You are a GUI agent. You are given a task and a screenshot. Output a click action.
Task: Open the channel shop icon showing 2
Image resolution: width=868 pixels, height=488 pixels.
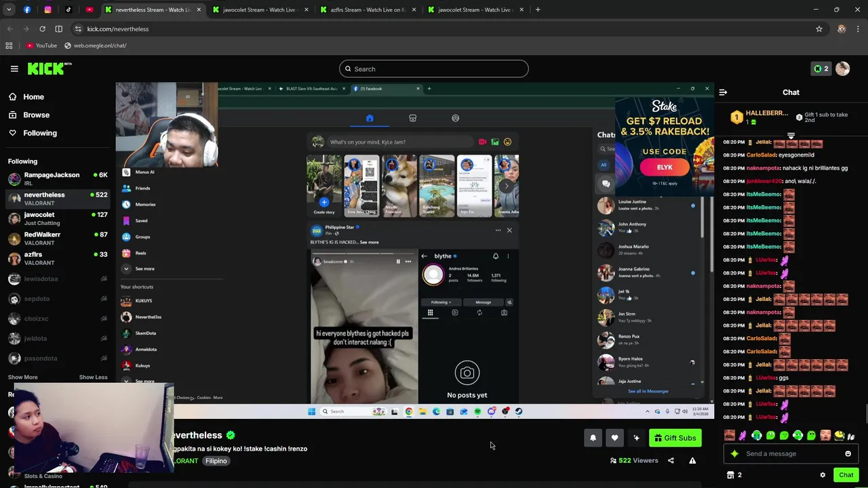(734, 475)
